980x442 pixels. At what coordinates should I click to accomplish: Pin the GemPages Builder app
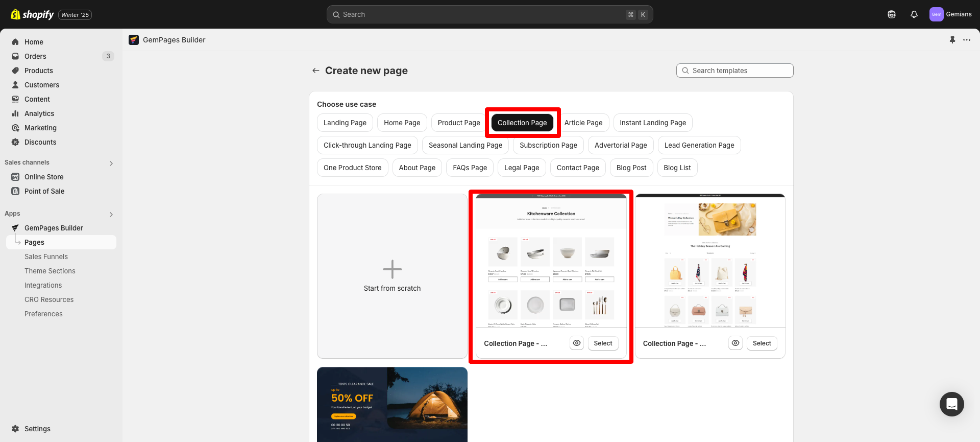tap(952, 40)
